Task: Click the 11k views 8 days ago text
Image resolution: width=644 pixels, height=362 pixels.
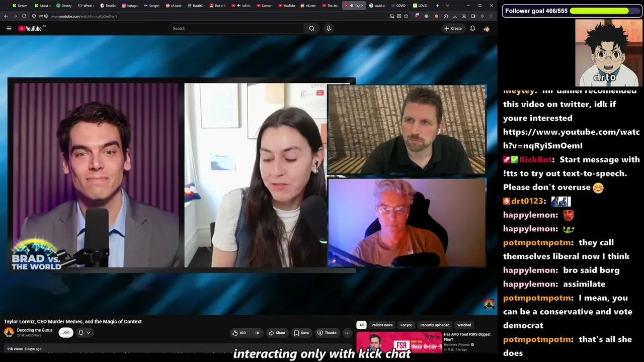Action: pos(24,349)
